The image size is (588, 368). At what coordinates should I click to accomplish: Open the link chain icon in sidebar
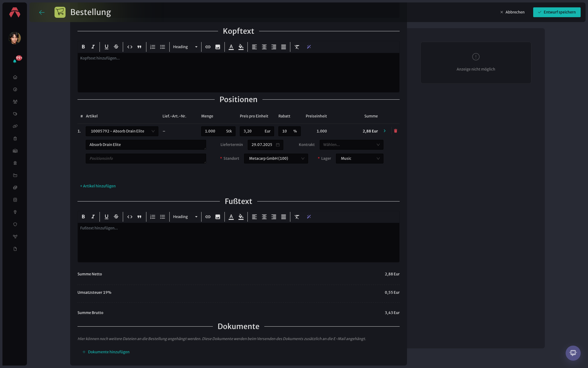[15, 126]
